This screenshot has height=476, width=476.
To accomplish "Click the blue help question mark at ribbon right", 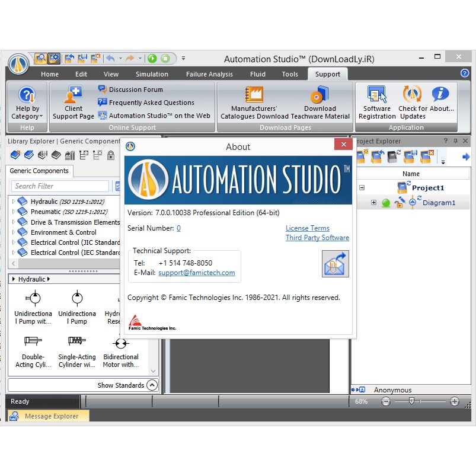I will tap(465, 73).
